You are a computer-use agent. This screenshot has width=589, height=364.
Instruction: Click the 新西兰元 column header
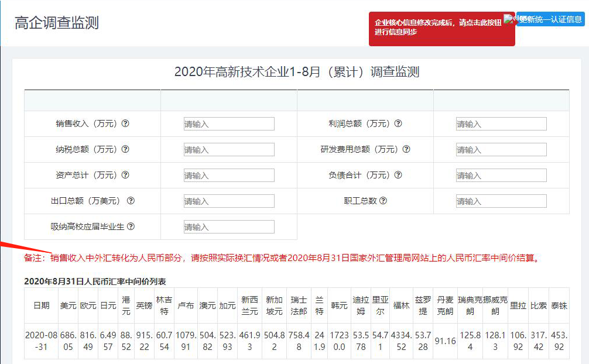click(x=249, y=305)
